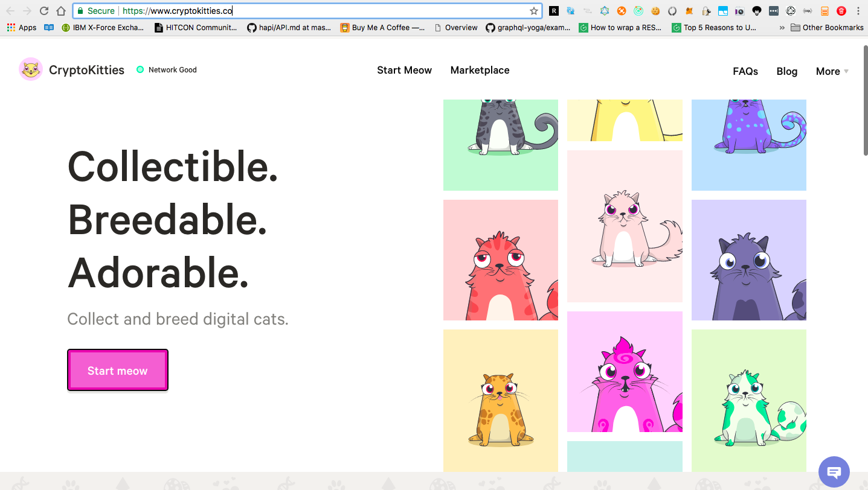The image size is (868, 490).
Task: Open the orange lifebuoy extension icon
Action: coord(621,11)
